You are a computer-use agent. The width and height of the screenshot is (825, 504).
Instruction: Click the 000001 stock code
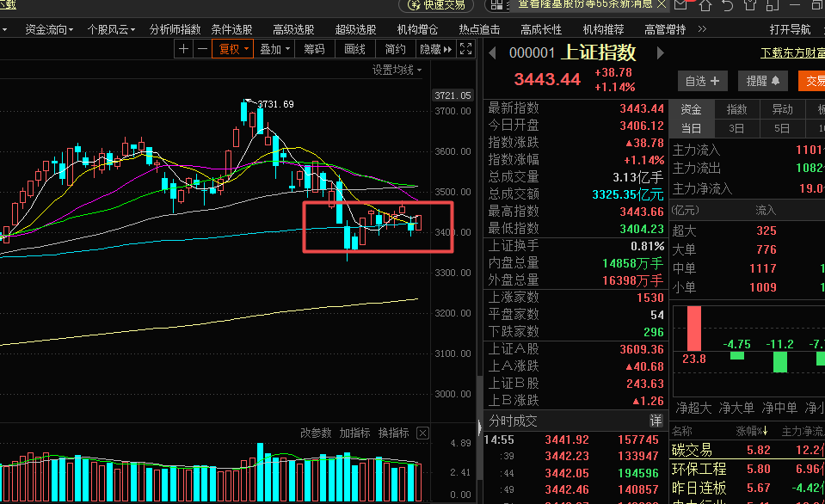point(532,52)
